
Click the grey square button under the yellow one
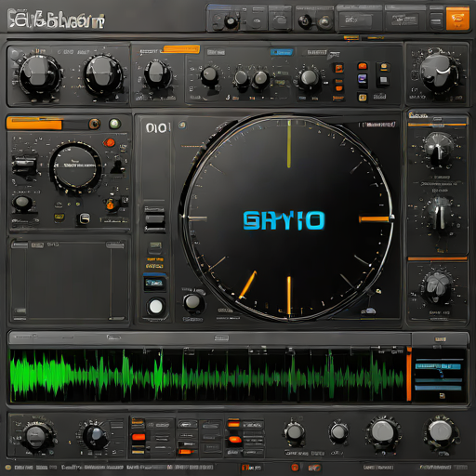point(384,80)
